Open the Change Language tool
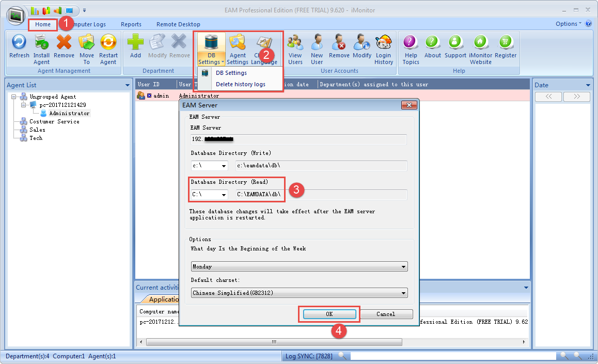 264,49
